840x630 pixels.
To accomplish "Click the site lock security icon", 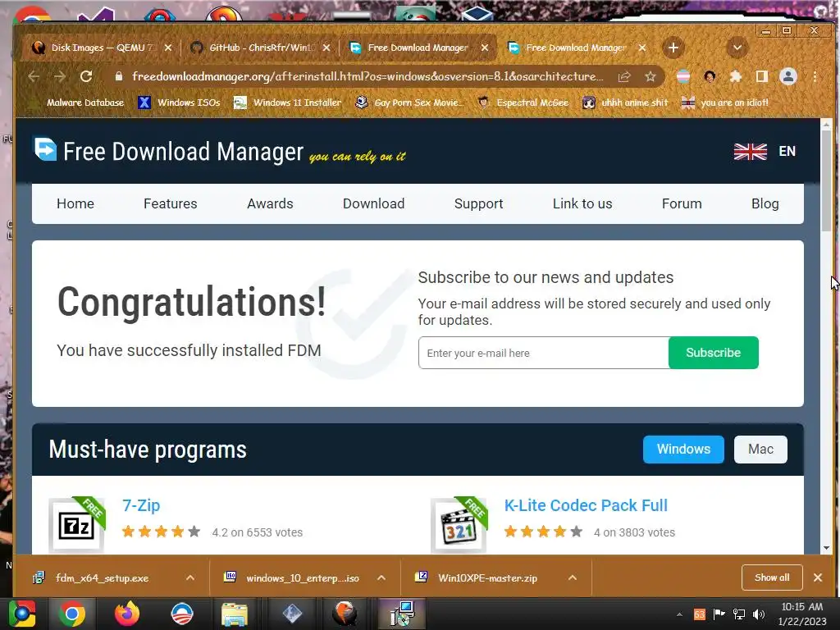I will click(119, 76).
